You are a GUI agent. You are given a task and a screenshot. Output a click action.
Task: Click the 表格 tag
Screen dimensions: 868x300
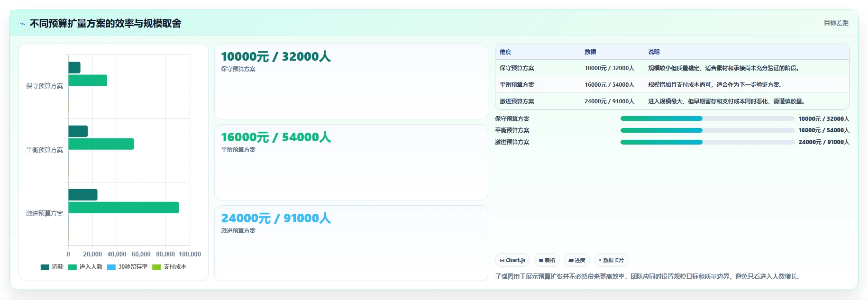tap(547, 260)
